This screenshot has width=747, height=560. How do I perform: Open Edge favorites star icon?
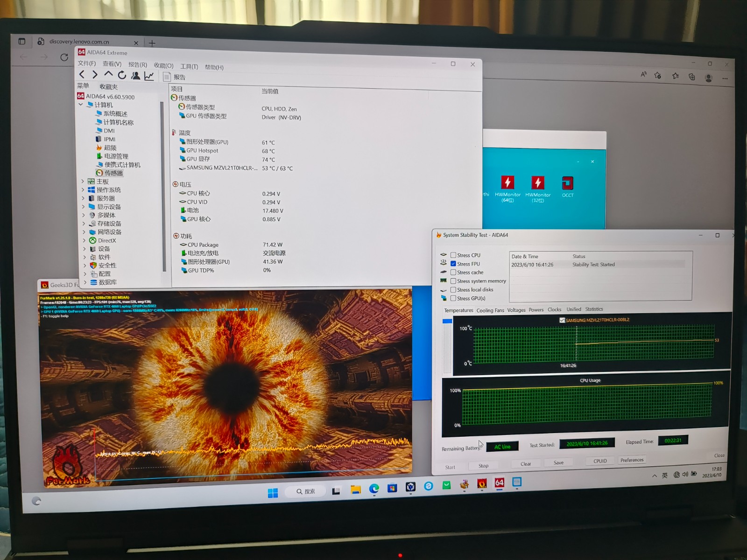point(675,76)
